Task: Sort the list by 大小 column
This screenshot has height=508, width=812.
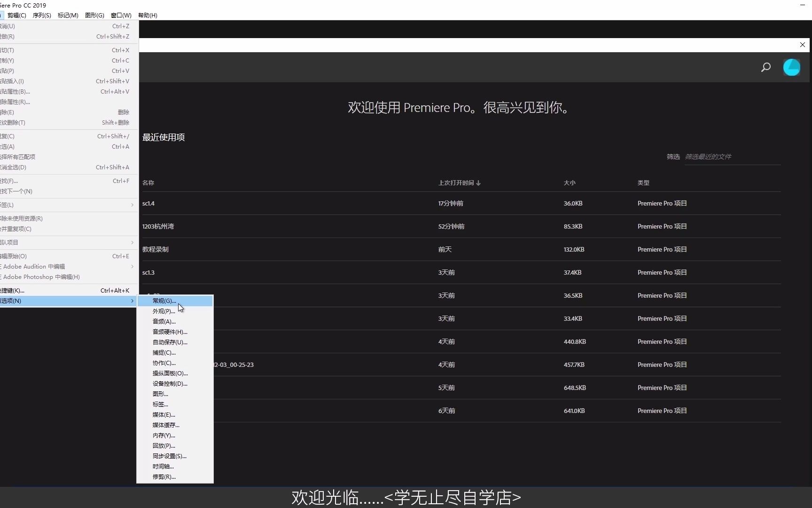Action: [570, 183]
